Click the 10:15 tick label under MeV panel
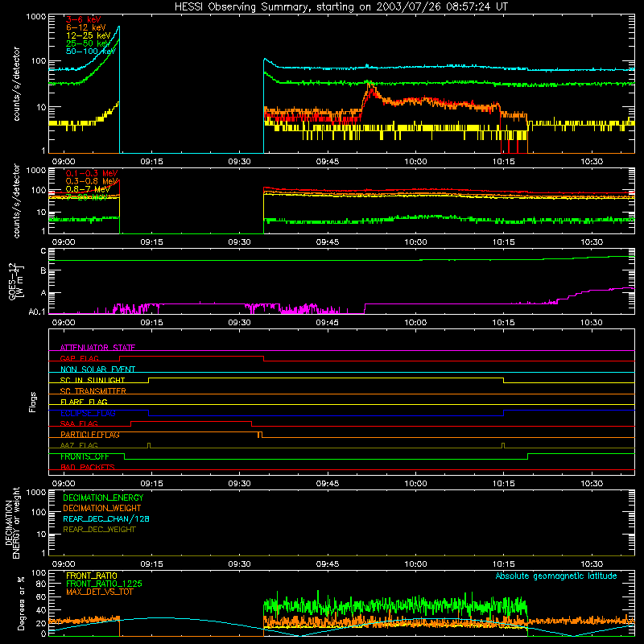This screenshot has height=644, width=644. click(504, 242)
